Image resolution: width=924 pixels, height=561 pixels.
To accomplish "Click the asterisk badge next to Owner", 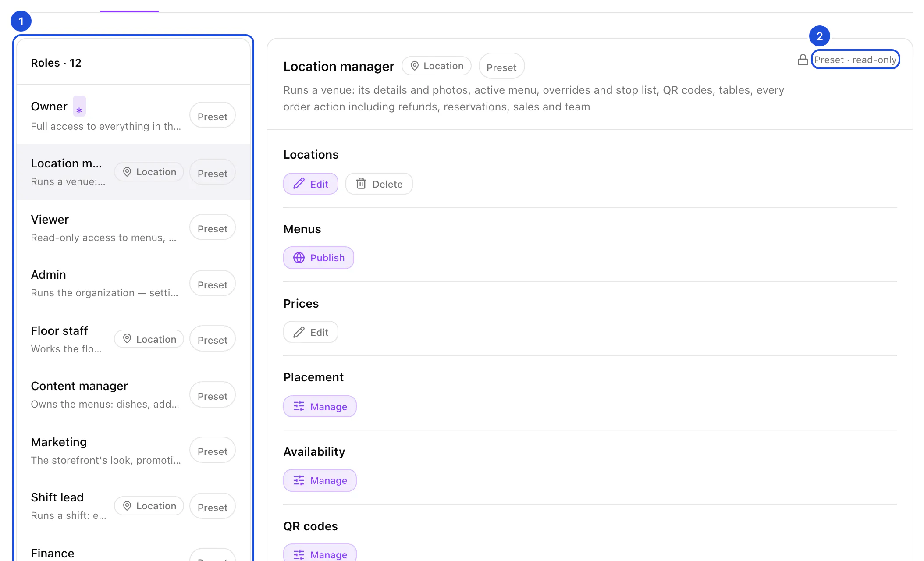I will [x=79, y=107].
